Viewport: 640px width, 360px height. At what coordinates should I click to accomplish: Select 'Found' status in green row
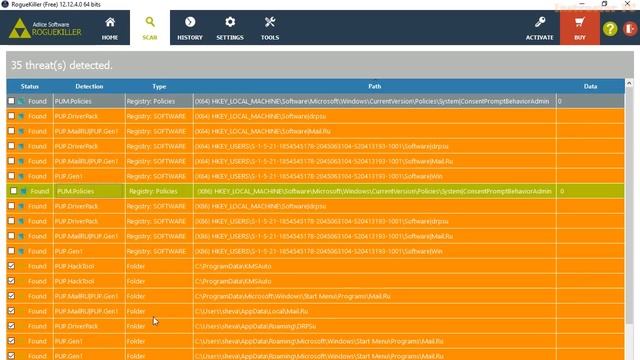point(40,191)
